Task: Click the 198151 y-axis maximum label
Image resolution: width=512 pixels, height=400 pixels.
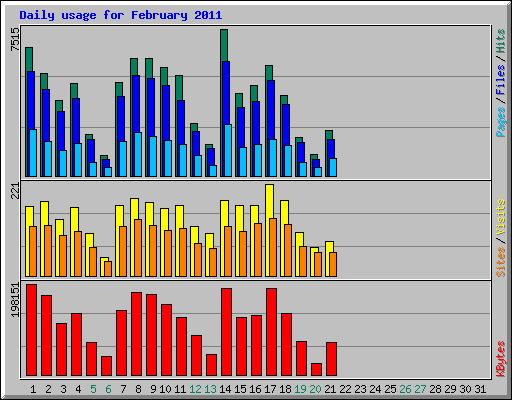Action: tap(15, 300)
